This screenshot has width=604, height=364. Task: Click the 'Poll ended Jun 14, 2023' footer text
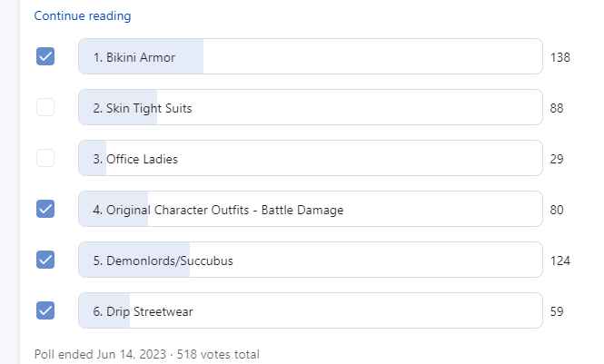click(100, 354)
